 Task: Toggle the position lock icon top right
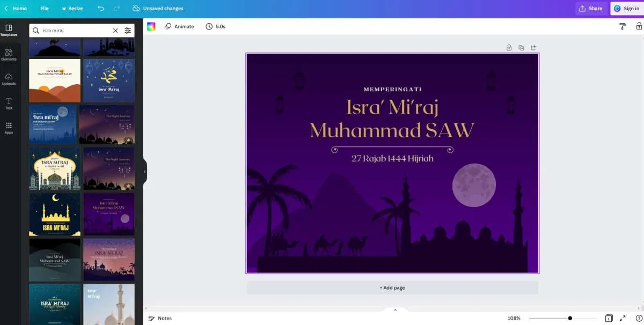pyautogui.click(x=638, y=26)
